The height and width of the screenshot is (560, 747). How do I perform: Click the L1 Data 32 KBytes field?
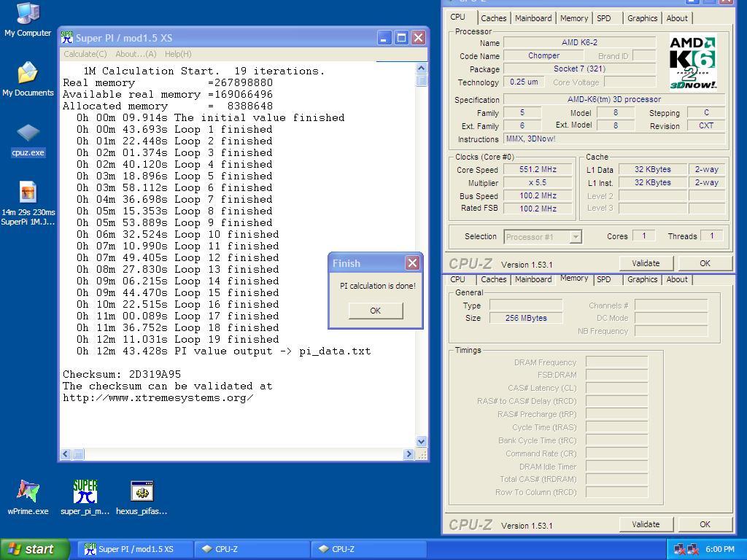pyautogui.click(x=652, y=169)
